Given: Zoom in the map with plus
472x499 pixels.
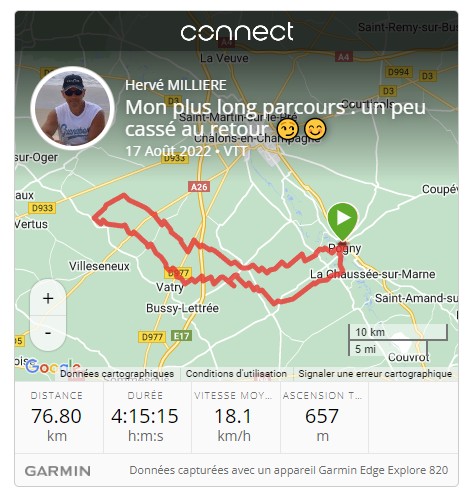Looking at the screenshot, I should [x=48, y=298].
